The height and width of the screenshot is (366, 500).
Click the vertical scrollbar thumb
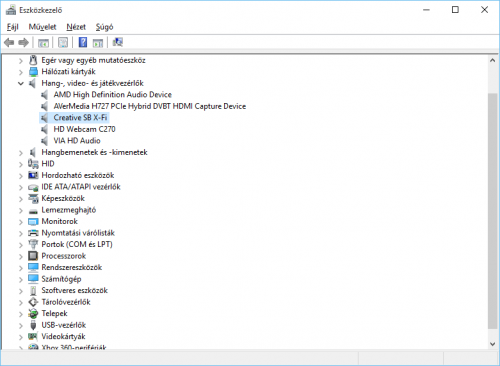click(493, 211)
